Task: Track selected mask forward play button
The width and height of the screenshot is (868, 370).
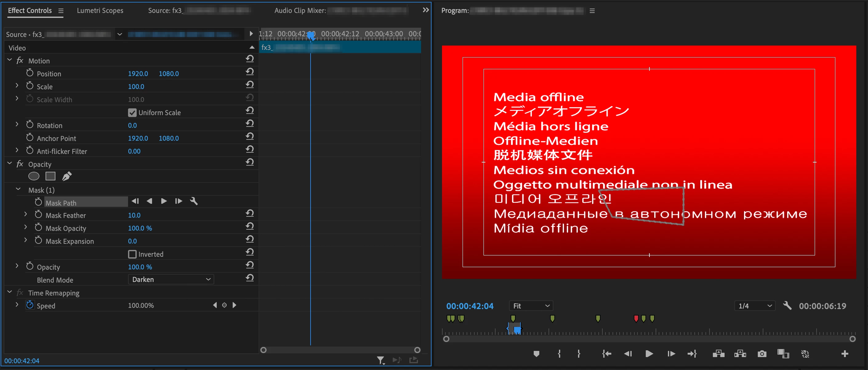Action: pyautogui.click(x=164, y=201)
